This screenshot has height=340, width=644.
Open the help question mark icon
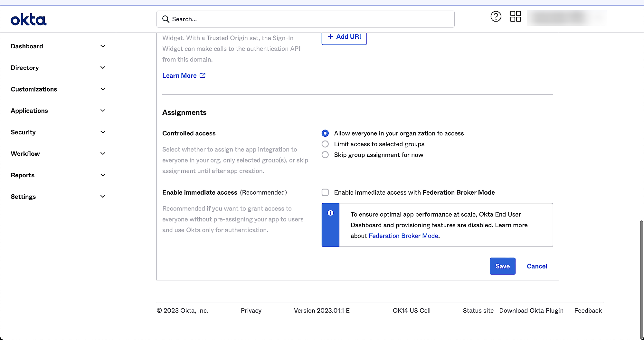[496, 16]
